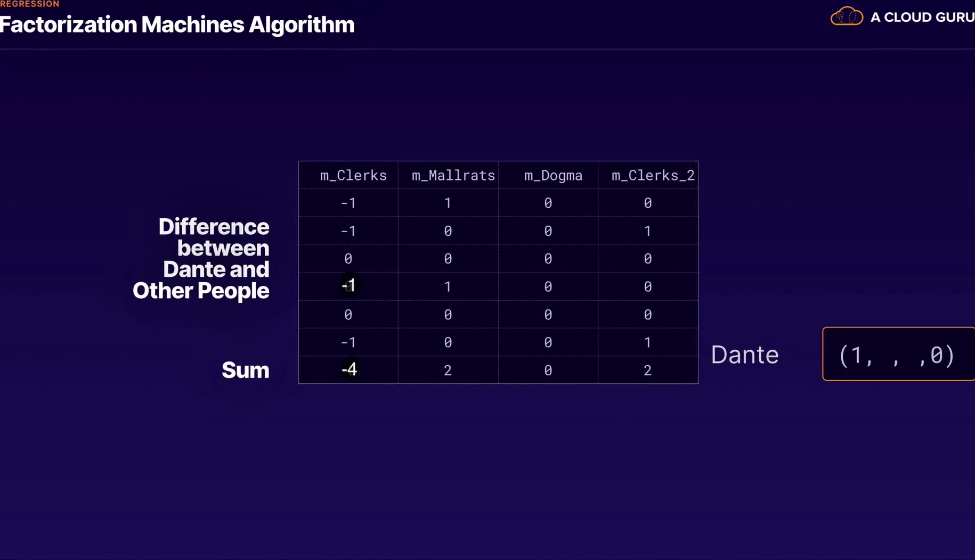Click first row value under m_Clerks
Image resolution: width=975 pixels, height=560 pixels.
348,203
